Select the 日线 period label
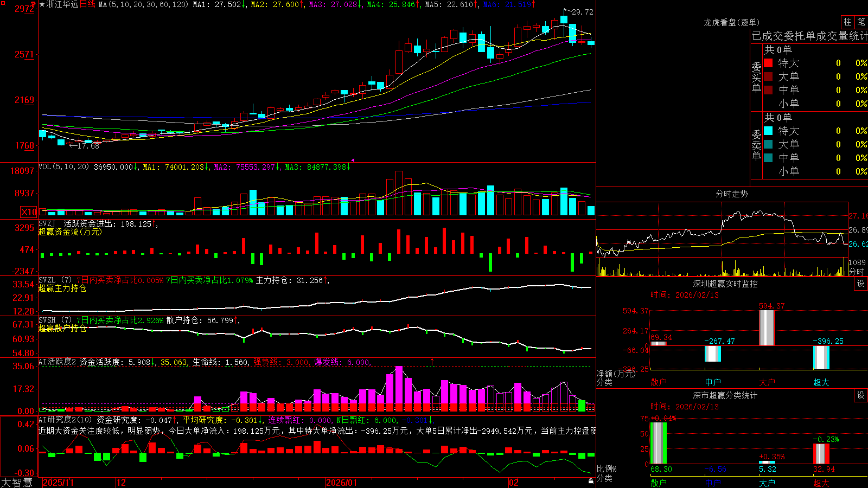The width and height of the screenshot is (868, 488). (87, 4)
